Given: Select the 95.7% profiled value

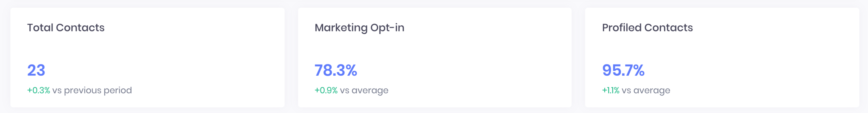Looking at the screenshot, I should pyautogui.click(x=623, y=70).
